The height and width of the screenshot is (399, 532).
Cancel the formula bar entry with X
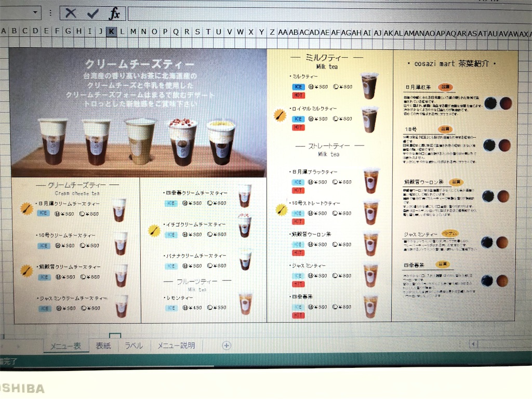(x=71, y=13)
